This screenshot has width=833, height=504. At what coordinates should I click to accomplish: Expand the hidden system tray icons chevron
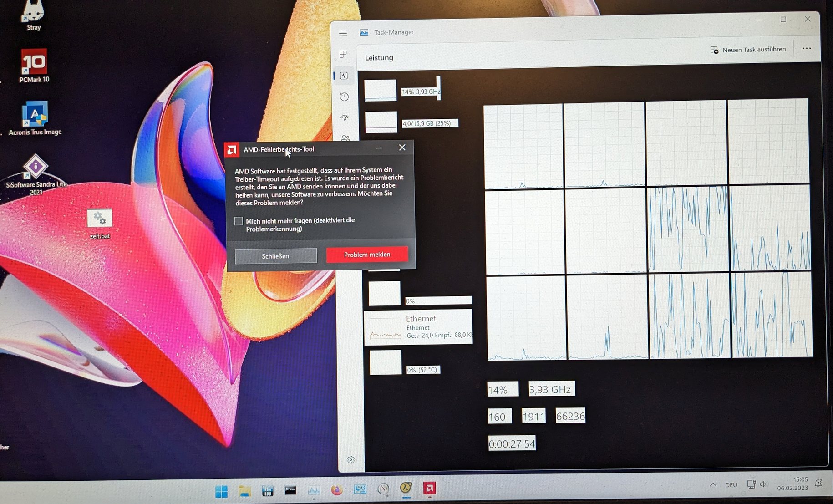pyautogui.click(x=713, y=485)
